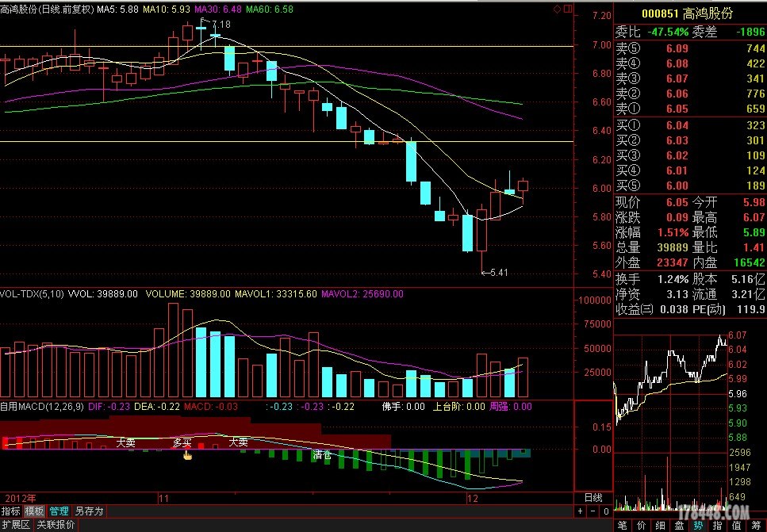
Task: Click the MA5: 5.88 indicator label
Action: [117, 10]
